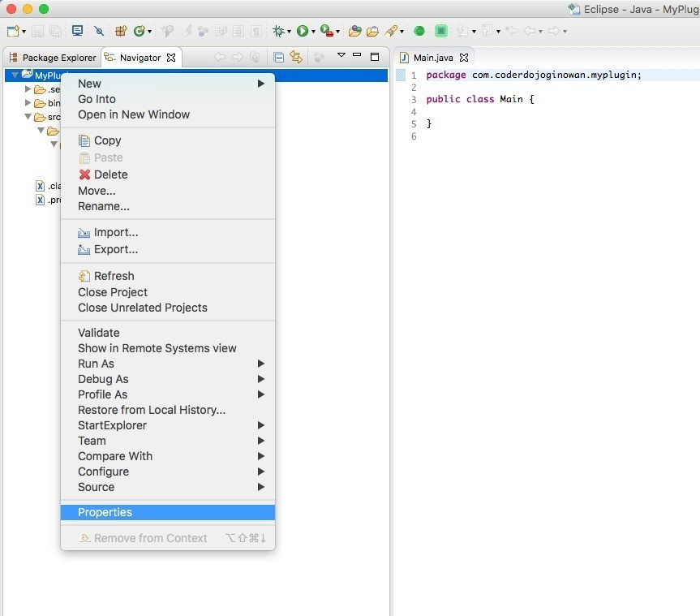Click the New Java Package toolbar icon

click(x=120, y=31)
